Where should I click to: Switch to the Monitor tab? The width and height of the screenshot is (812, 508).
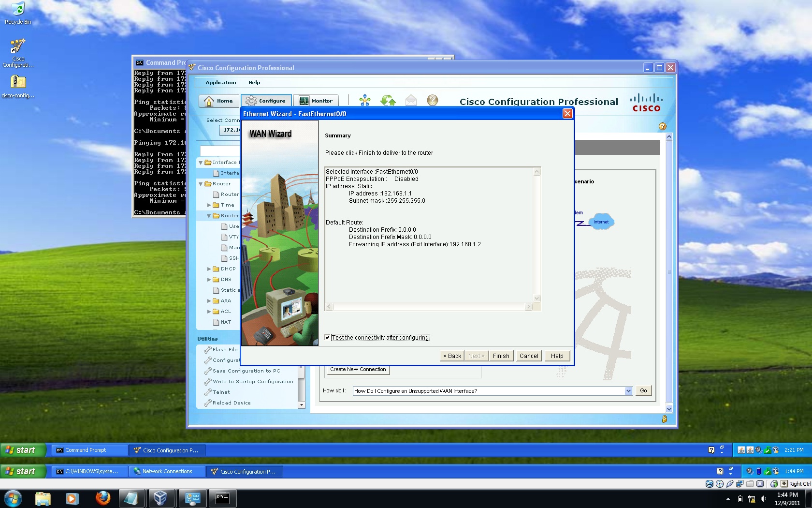click(316, 101)
